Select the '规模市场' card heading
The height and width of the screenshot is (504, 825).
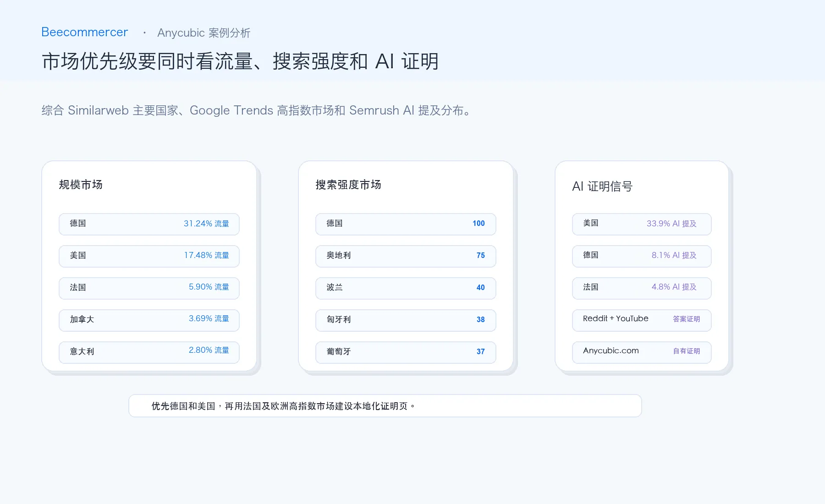tap(81, 185)
